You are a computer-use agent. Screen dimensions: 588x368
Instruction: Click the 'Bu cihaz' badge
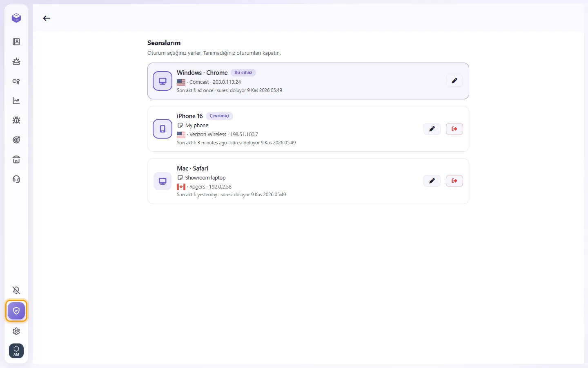pyautogui.click(x=243, y=72)
